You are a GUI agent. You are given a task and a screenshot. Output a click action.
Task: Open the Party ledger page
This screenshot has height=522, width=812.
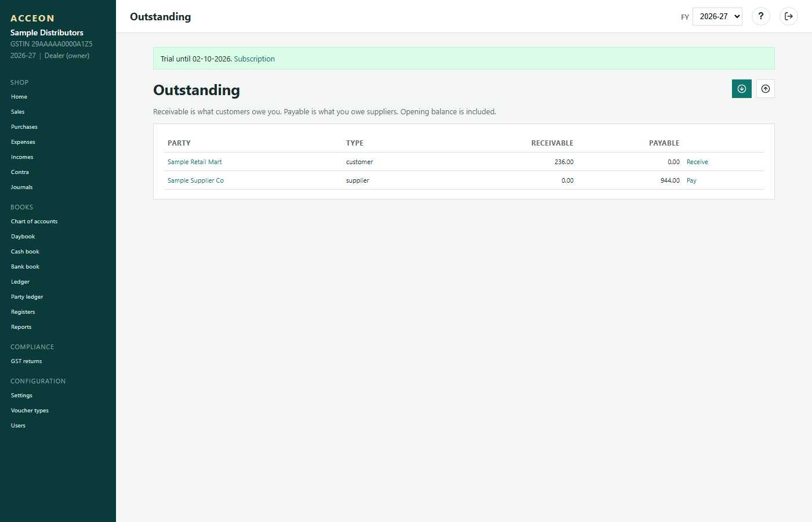(x=27, y=297)
